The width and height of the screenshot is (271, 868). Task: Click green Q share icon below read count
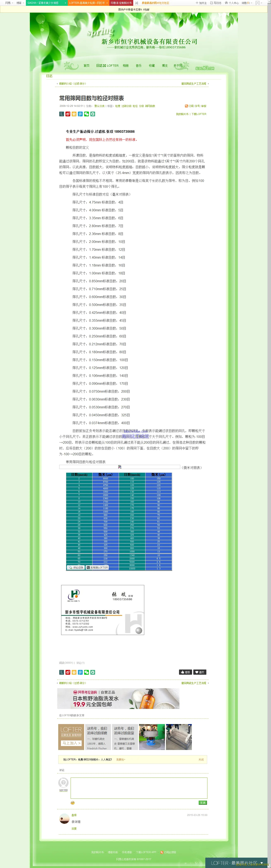click(x=93, y=672)
